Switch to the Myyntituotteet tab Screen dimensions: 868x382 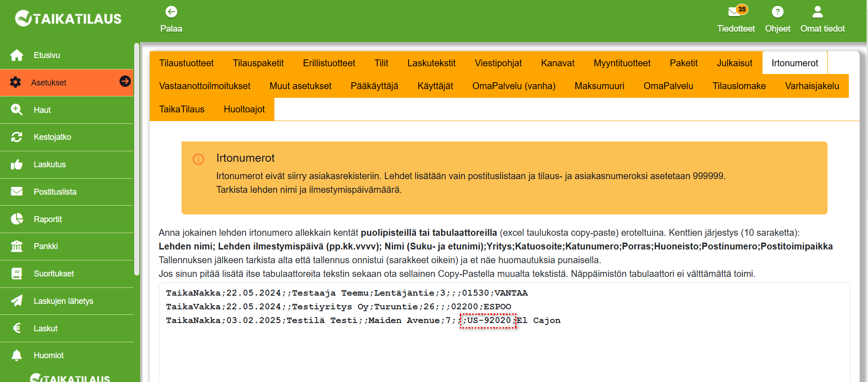(622, 63)
